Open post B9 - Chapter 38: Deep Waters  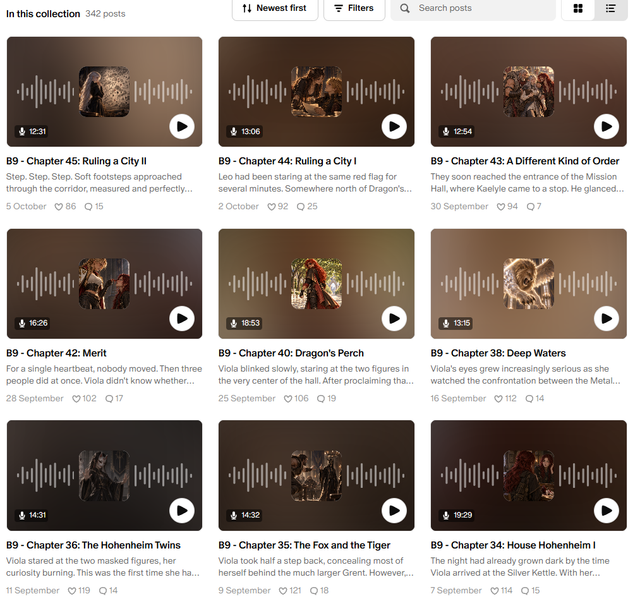click(498, 353)
